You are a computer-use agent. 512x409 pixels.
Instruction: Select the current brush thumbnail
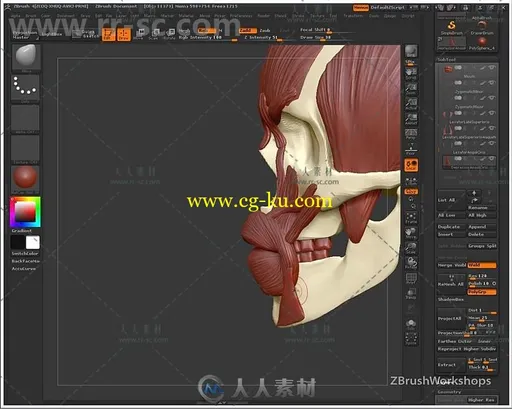coord(26,58)
